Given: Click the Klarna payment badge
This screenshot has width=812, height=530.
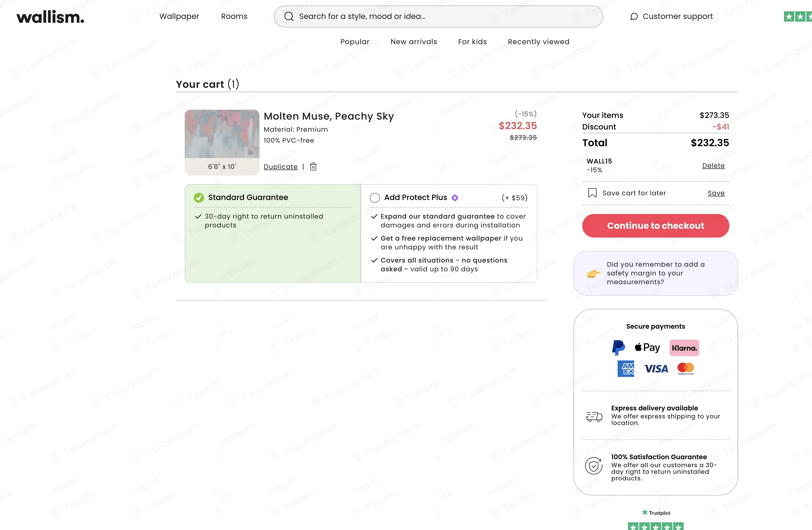Looking at the screenshot, I should 684,348.
